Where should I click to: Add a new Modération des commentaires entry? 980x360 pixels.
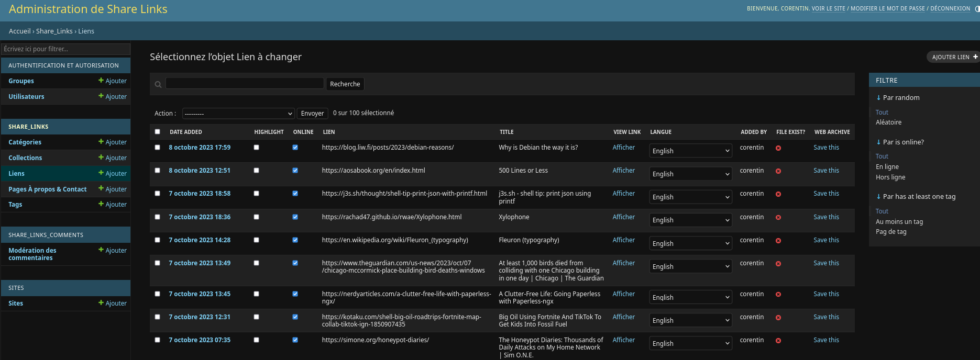(113, 251)
